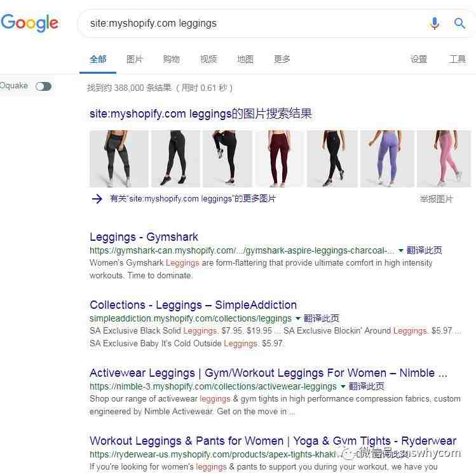Expand the dropdown arrow after Gymshark URL
476x474 pixels.
tap(401, 250)
